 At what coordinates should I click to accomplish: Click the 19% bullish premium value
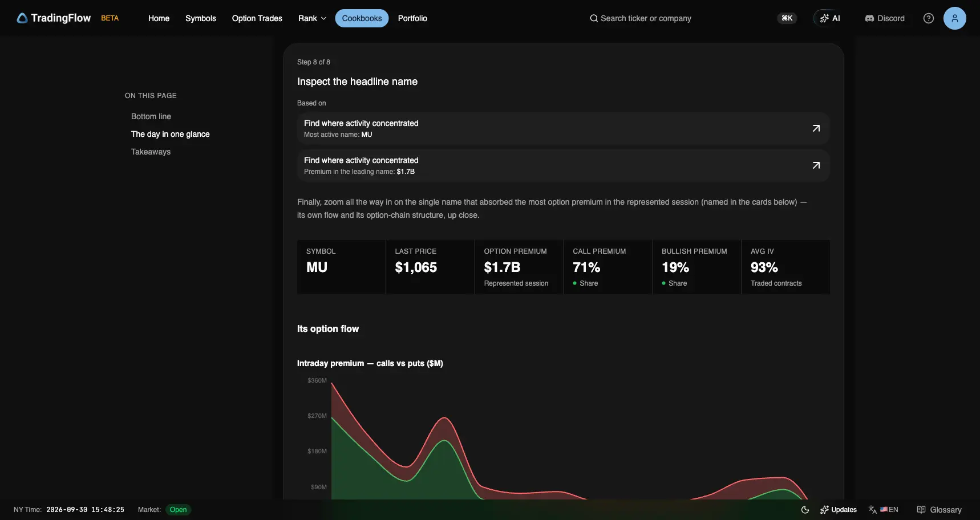coord(675,267)
